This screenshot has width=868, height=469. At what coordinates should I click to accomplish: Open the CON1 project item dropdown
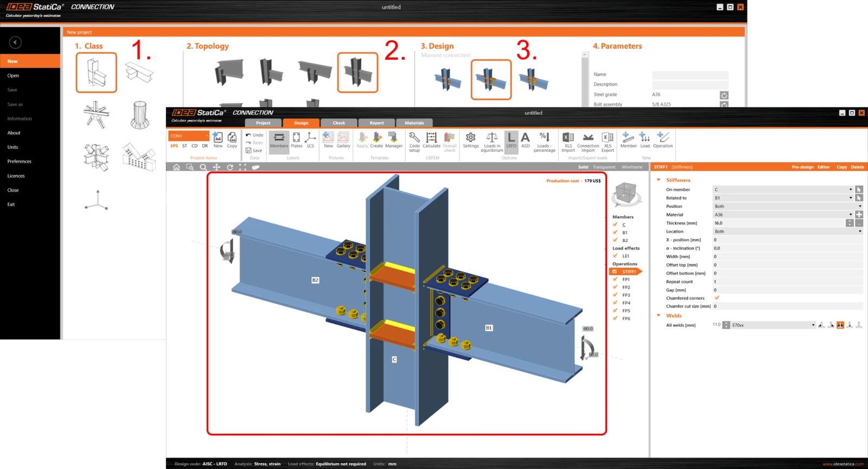click(189, 136)
